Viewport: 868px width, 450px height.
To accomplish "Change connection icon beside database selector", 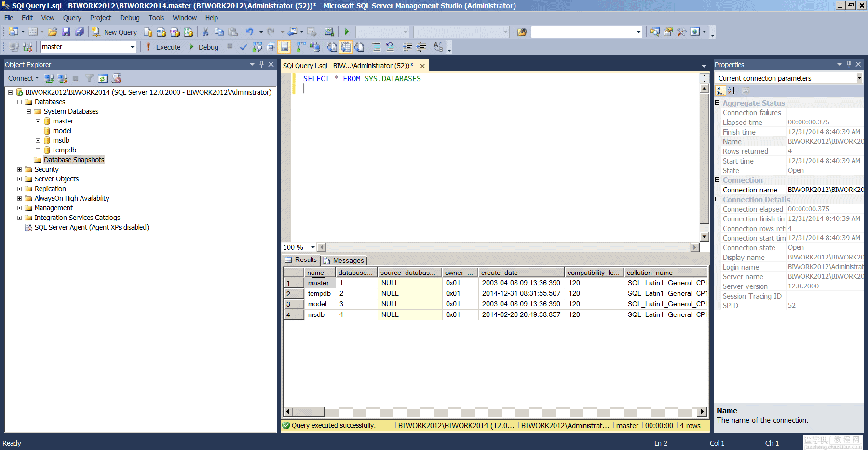I will click(28, 47).
